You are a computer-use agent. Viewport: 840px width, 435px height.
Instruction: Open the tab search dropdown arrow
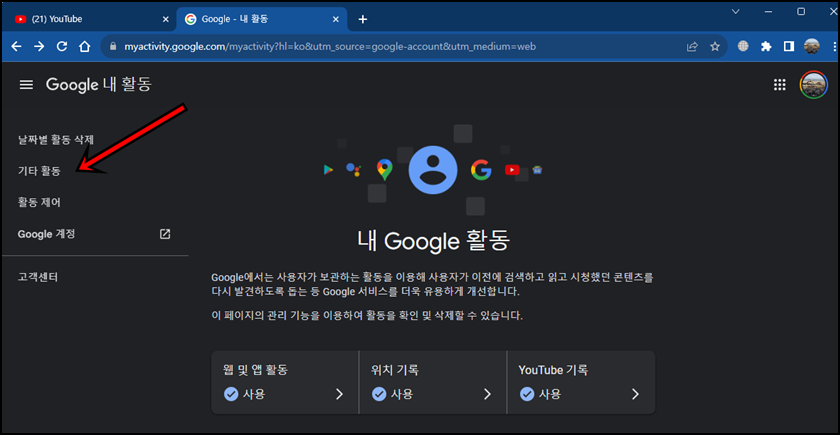point(736,11)
